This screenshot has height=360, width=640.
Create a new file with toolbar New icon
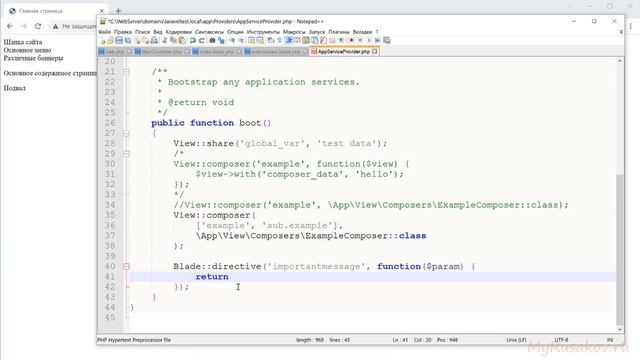102,40
